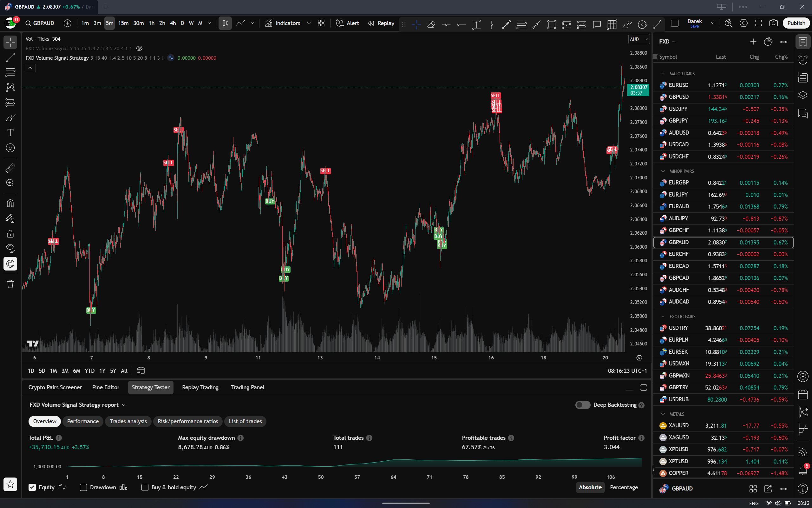Image resolution: width=812 pixels, height=508 pixels.
Task: Open the Trading Panel tab
Action: 248,387
